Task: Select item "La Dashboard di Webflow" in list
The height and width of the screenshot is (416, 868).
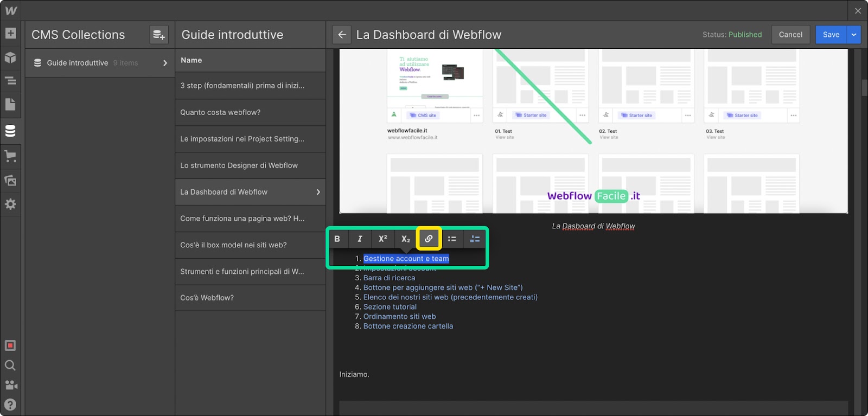Action: (x=250, y=192)
